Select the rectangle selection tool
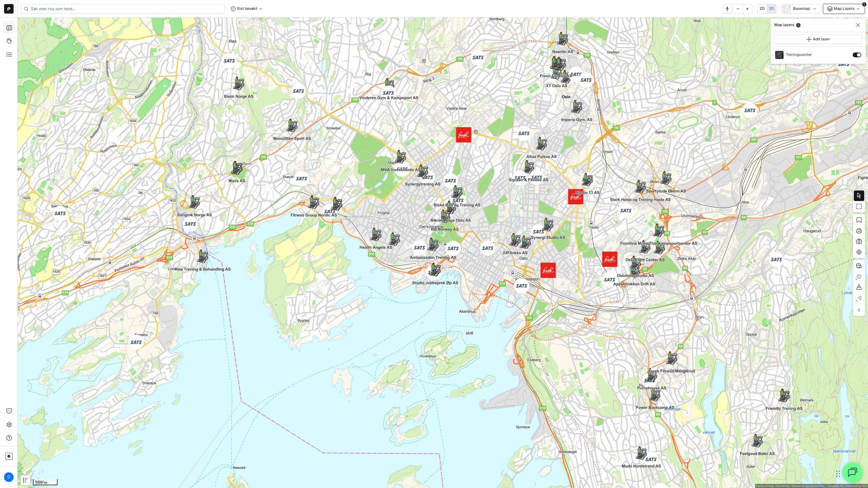This screenshot has height=488, width=868. point(859,206)
